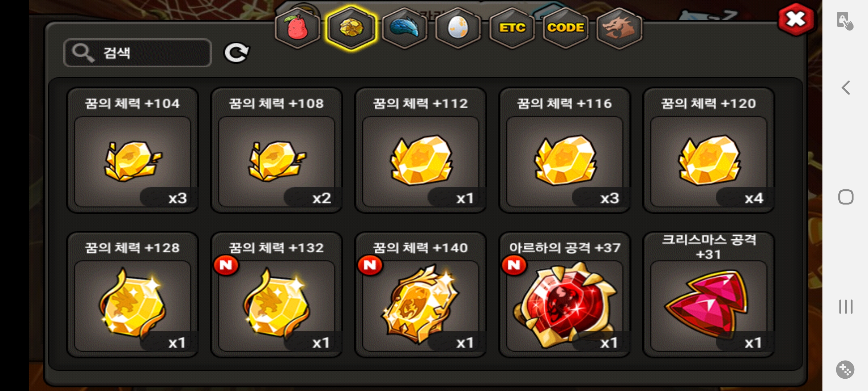868x391 pixels.
Task: Switch to the ETC tab
Action: (512, 28)
